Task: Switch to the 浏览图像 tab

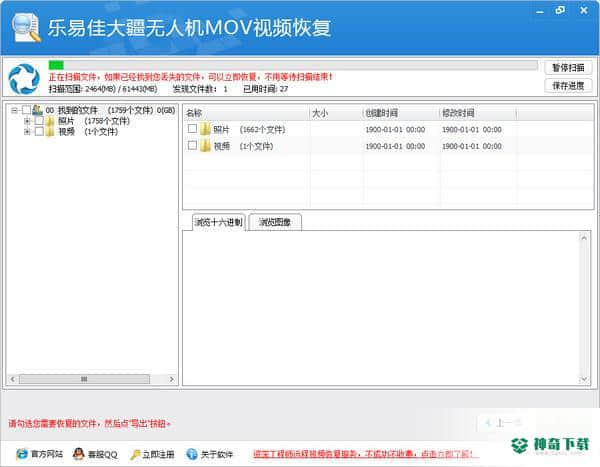Action: click(275, 222)
